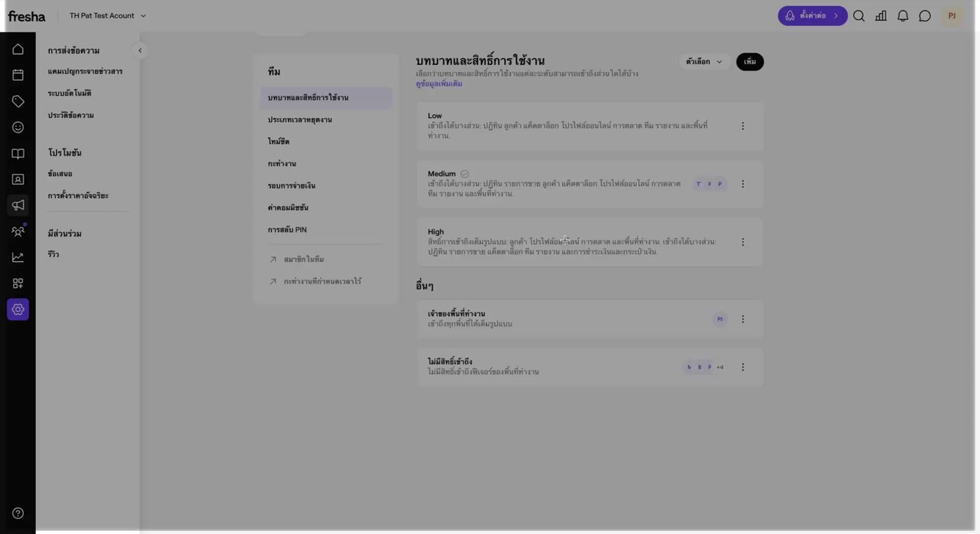Open the help question mark icon
This screenshot has width=980, height=534.
tap(18, 513)
